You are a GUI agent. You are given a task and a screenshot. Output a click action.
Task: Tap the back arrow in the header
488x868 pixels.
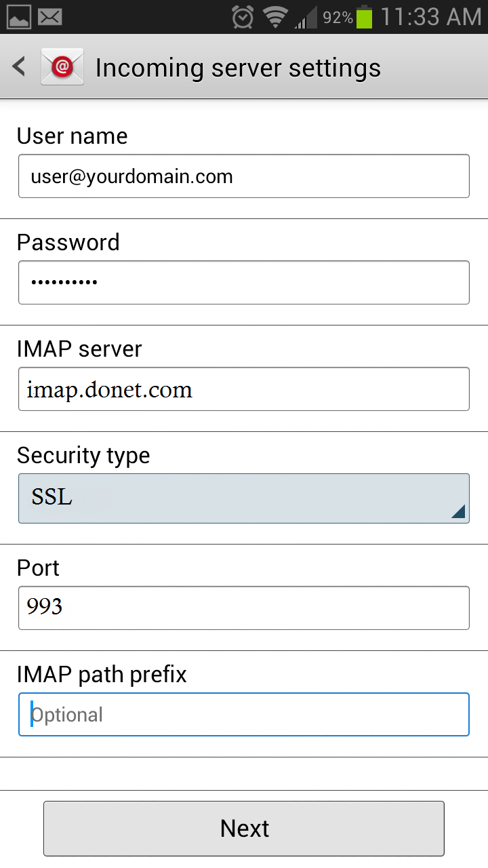(19, 66)
